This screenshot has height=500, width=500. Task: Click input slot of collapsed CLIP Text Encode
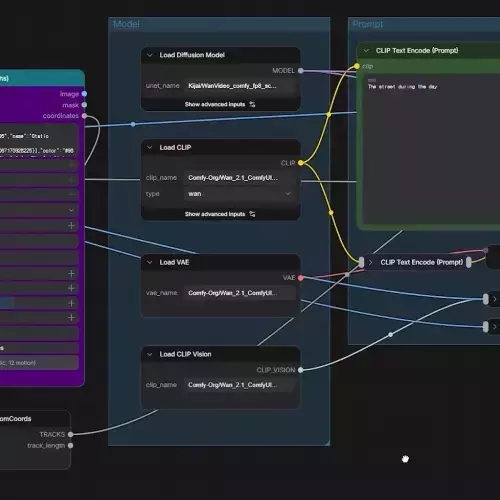(x=361, y=262)
